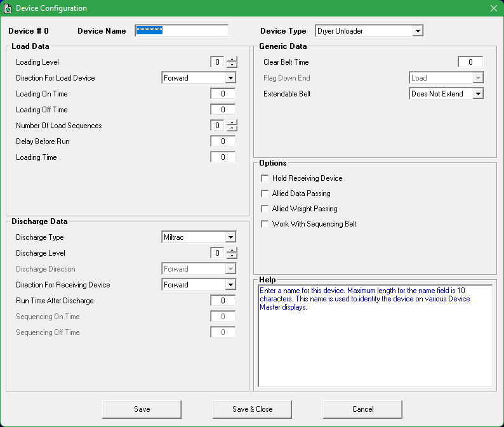504x427 pixels.
Task: Open Direction For Load Device dropdown
Action: point(230,78)
